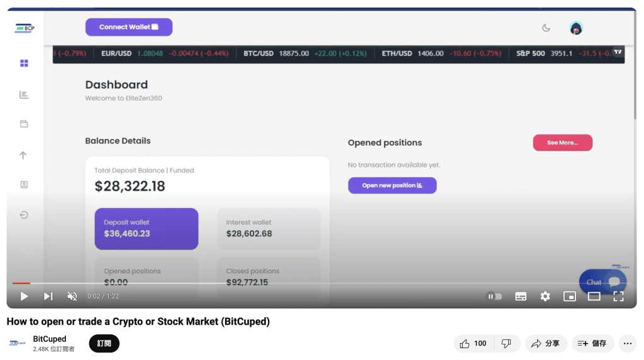Click the TradingView logo on ticker
This screenshot has width=644, height=360.
tap(618, 52)
